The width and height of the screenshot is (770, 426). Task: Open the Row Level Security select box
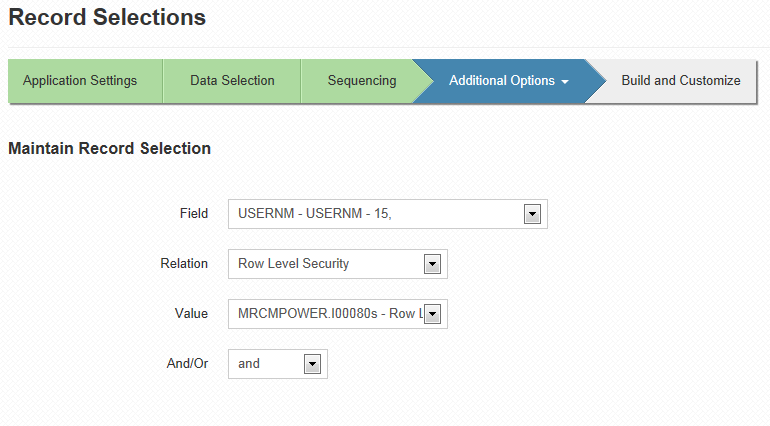[x=338, y=264]
